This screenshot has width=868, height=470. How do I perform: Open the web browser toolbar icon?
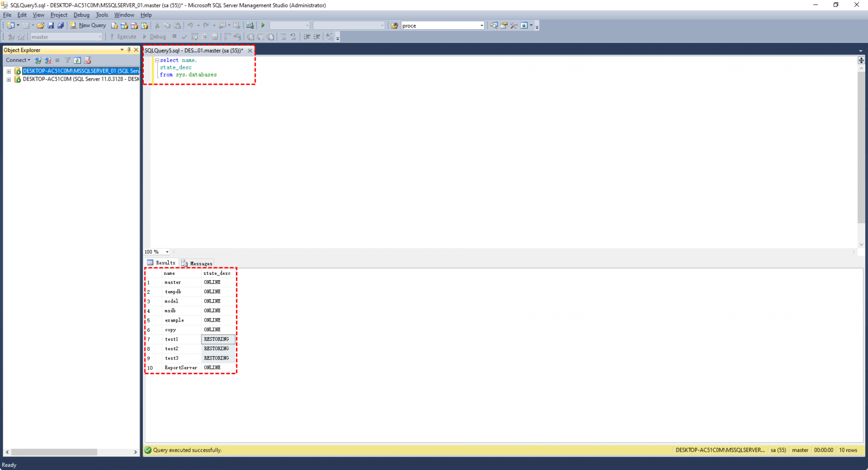pyautogui.click(x=524, y=25)
